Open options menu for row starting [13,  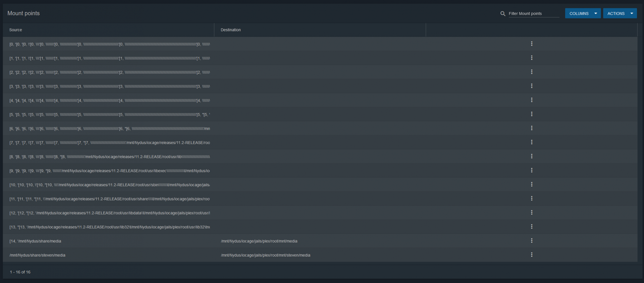click(532, 227)
